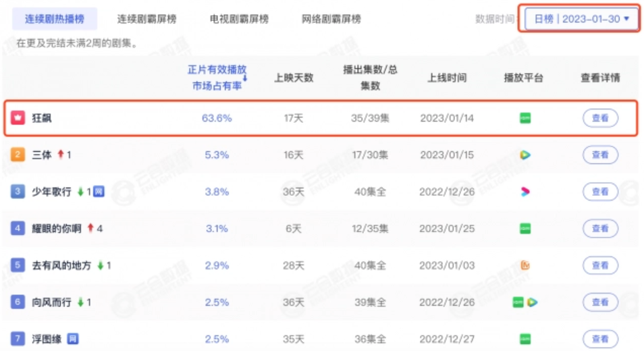Open the 连续剧霸屏榜 tab
The image size is (644, 351).
[146, 19]
